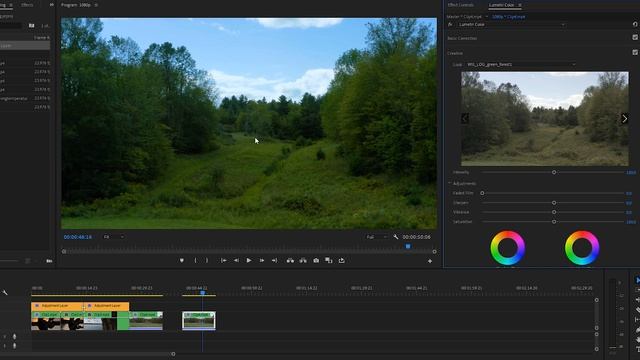The height and width of the screenshot is (360, 640).
Task: Switch to the Effects tab
Action: (x=27, y=5)
